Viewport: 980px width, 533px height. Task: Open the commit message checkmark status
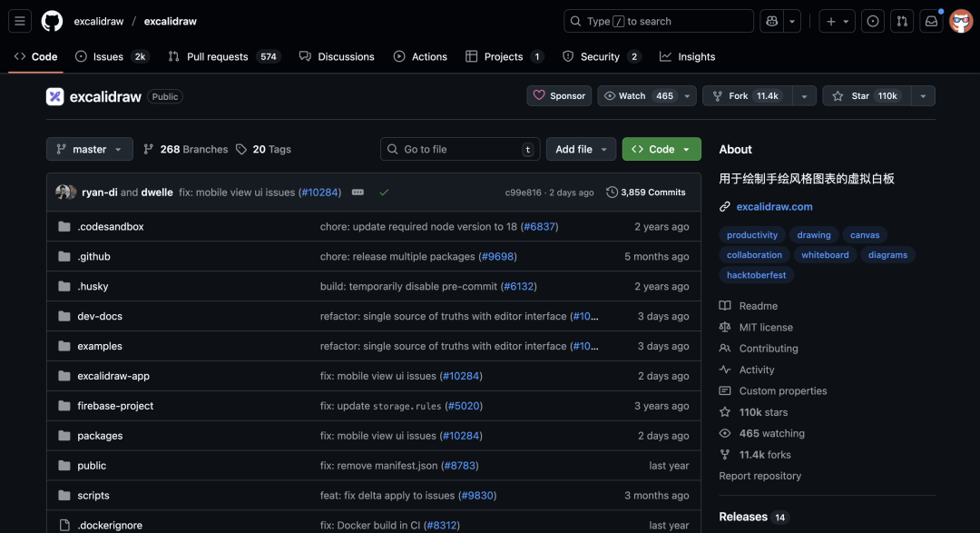[x=386, y=192]
